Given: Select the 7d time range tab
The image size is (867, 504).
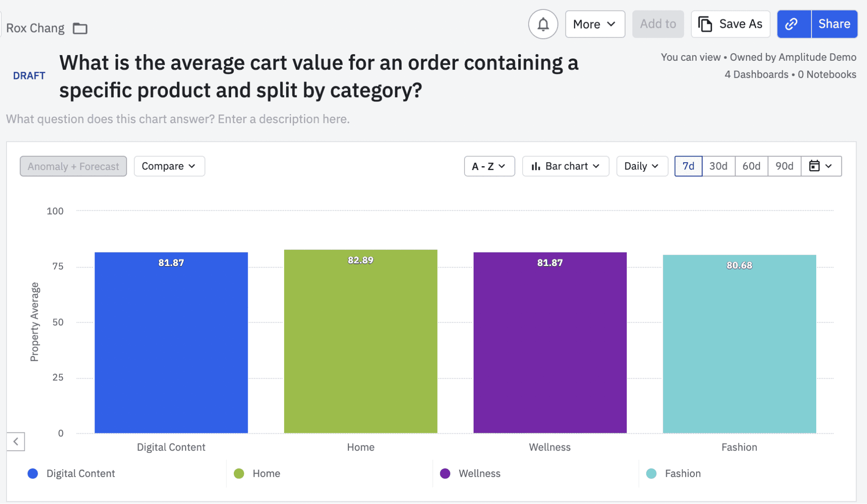Looking at the screenshot, I should (x=688, y=166).
